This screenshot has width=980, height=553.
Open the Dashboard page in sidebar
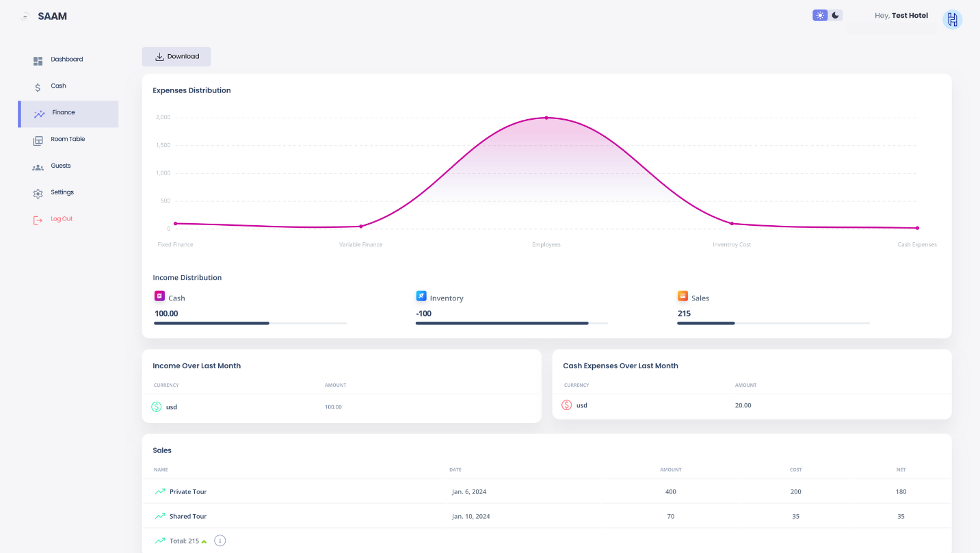pyautogui.click(x=66, y=60)
